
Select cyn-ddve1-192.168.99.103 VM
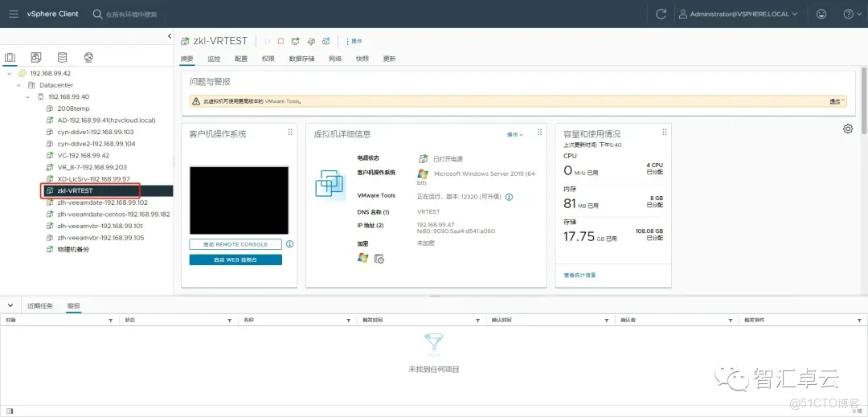coord(95,133)
